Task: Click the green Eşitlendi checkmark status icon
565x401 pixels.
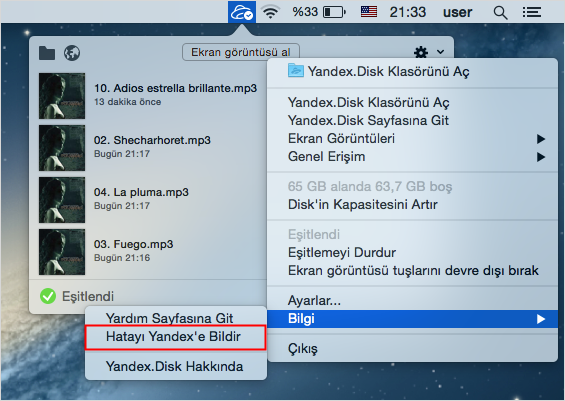Action: tap(48, 296)
